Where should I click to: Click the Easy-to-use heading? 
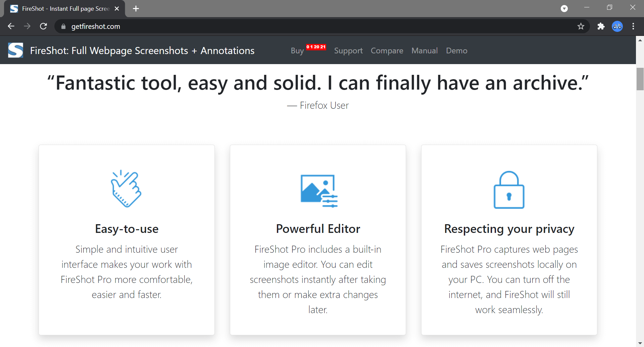127,229
